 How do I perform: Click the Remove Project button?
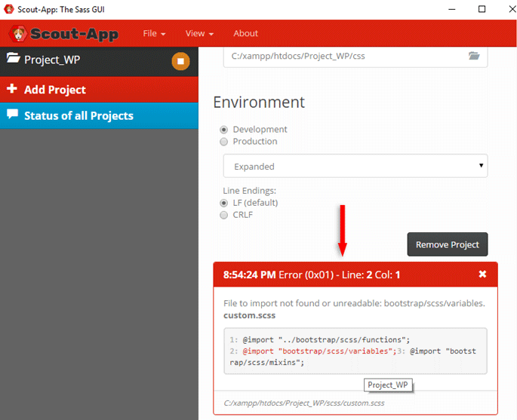[x=448, y=244]
